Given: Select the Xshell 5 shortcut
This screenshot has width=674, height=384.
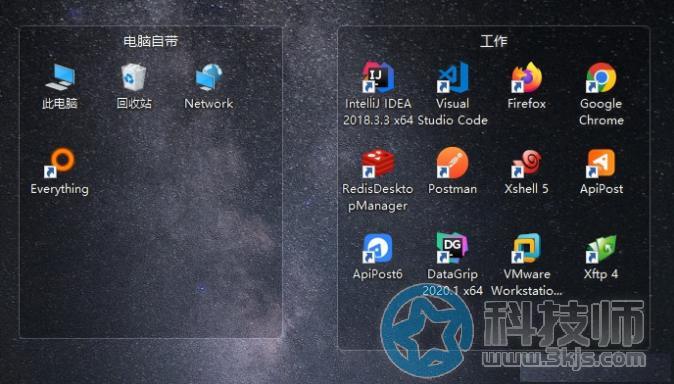Looking at the screenshot, I should click(527, 163).
